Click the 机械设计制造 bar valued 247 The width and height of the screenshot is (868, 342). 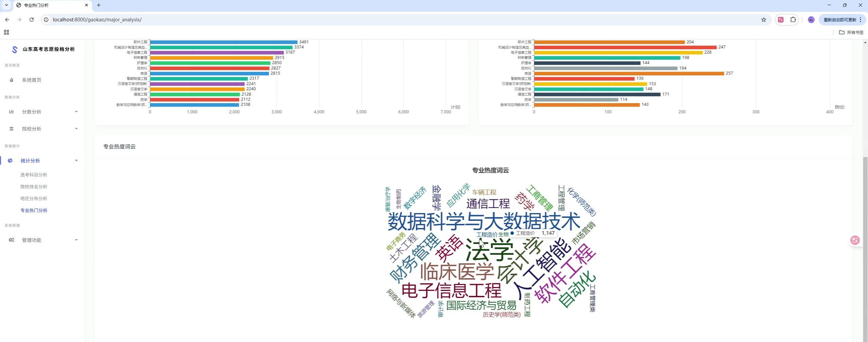click(x=625, y=47)
